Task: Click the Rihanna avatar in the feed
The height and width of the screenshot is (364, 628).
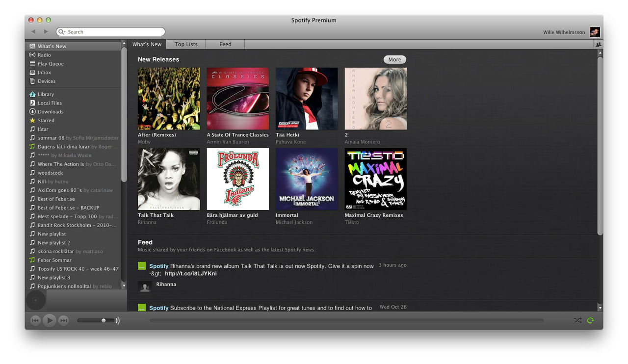Action: tap(145, 287)
